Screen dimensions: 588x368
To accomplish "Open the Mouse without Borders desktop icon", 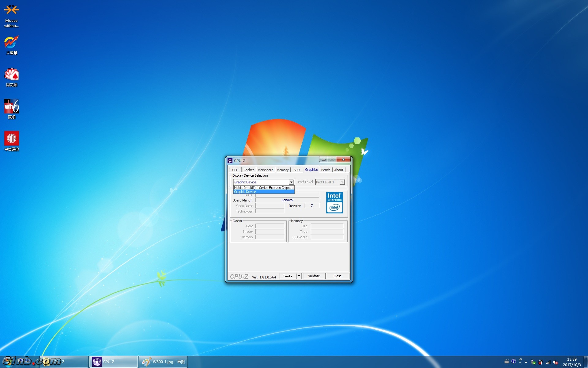I will pyautogui.click(x=11, y=10).
